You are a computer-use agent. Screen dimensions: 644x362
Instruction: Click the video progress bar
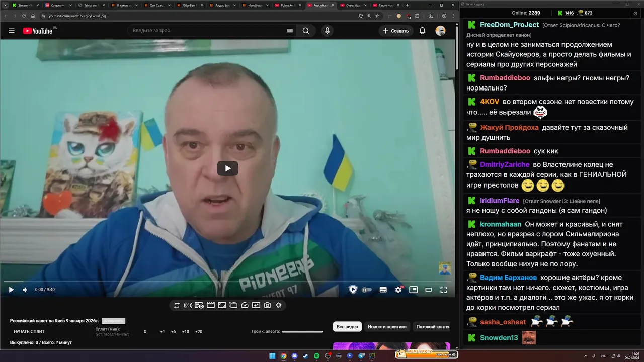point(229,282)
